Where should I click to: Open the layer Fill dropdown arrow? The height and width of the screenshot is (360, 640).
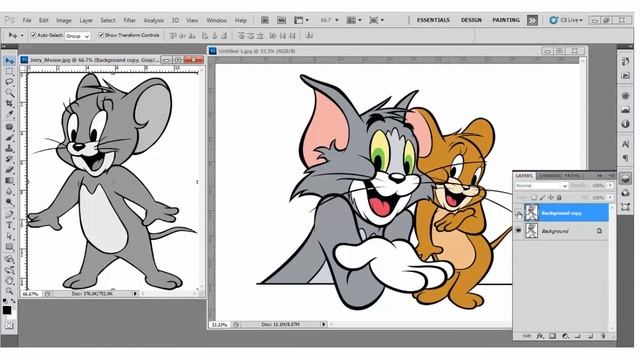pos(610,198)
